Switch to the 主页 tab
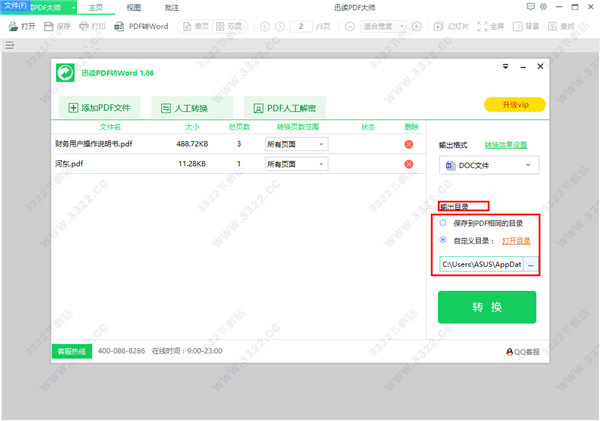The height and width of the screenshot is (421, 600). [x=96, y=7]
